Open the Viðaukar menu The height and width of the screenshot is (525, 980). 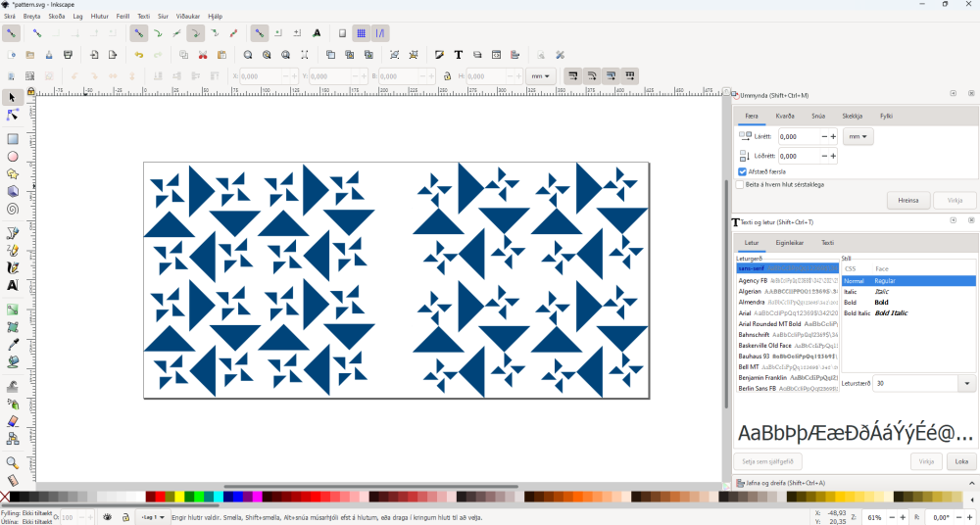tap(188, 17)
